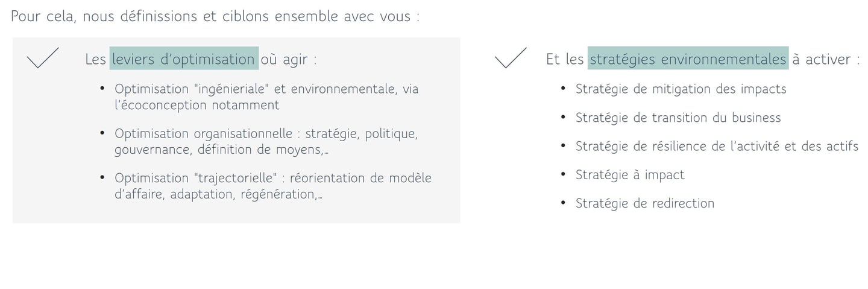
Task: Click the 'Optimisation "trajectorielle"' bullet text
Action: click(272, 179)
